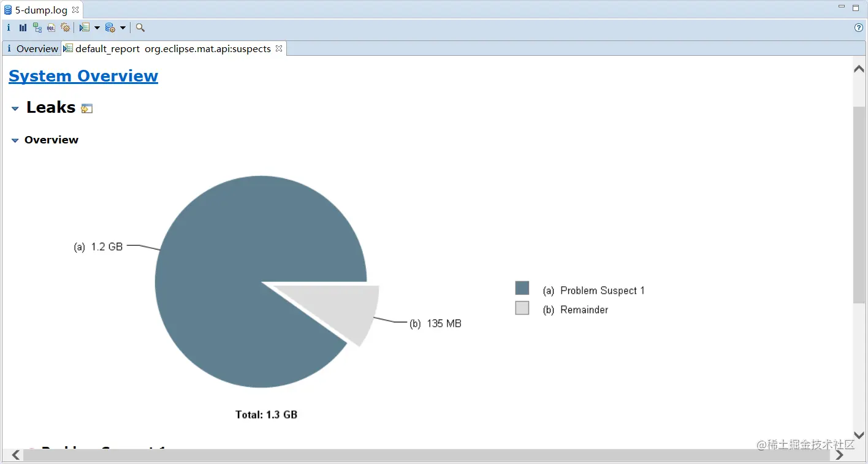
Task: Click the vertical scrollbar up arrow
Action: (859, 69)
